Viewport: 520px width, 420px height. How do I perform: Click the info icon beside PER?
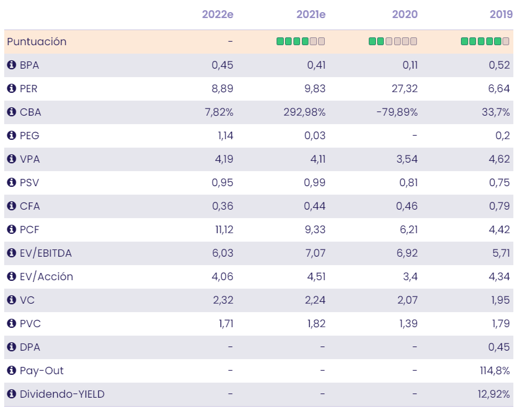11,89
